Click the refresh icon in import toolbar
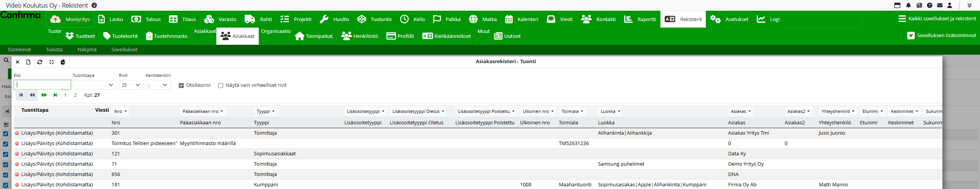Viewport: 980px width, 189px height. pos(40,62)
